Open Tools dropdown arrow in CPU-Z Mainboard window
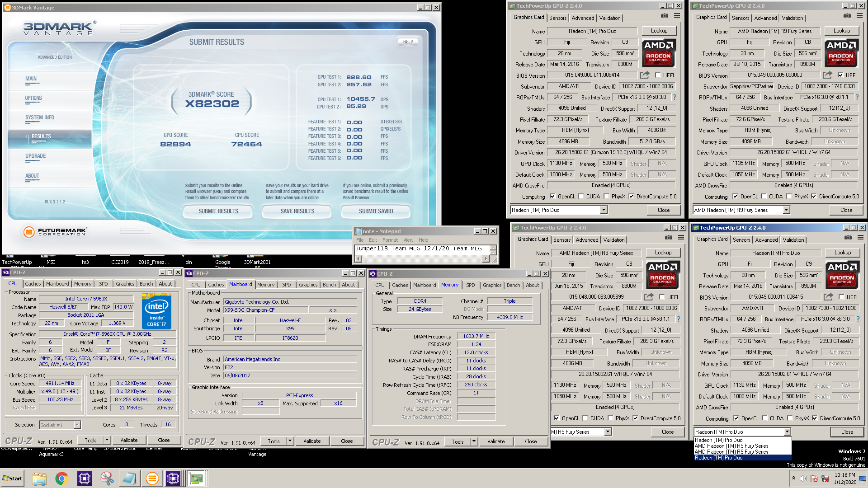The image size is (868, 488). [x=290, y=441]
